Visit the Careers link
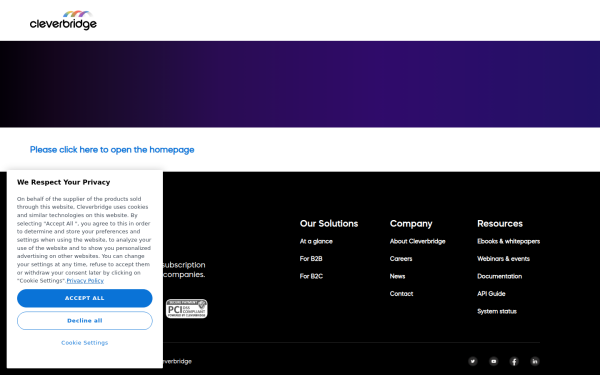This screenshot has height=375, width=600. click(x=401, y=259)
